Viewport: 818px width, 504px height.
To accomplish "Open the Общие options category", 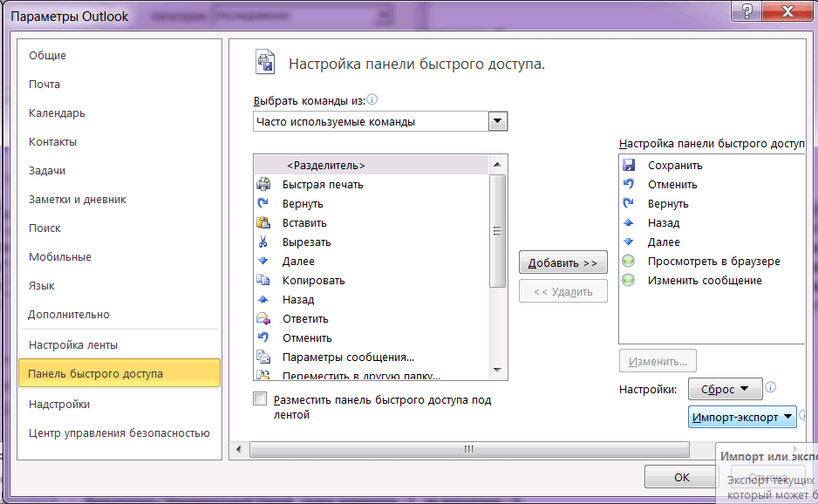I will (119, 55).
